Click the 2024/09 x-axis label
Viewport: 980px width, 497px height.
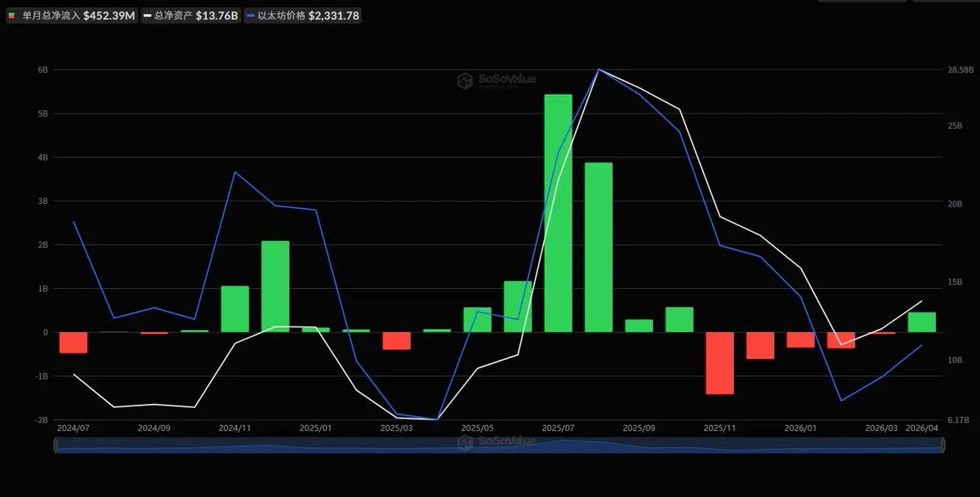pyautogui.click(x=154, y=428)
